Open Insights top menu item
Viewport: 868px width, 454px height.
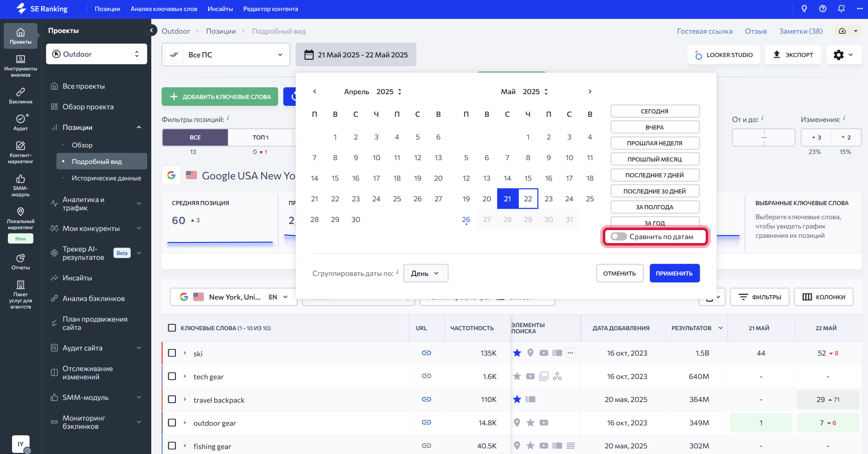point(220,9)
